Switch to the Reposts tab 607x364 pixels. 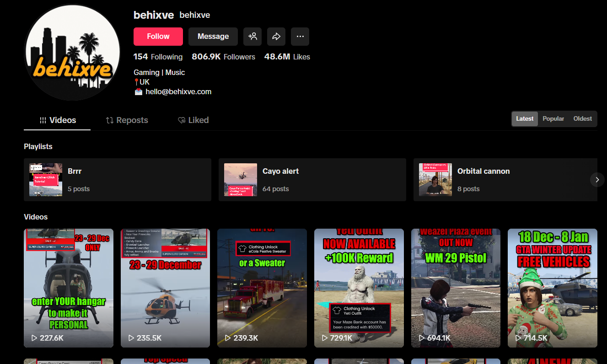127,120
